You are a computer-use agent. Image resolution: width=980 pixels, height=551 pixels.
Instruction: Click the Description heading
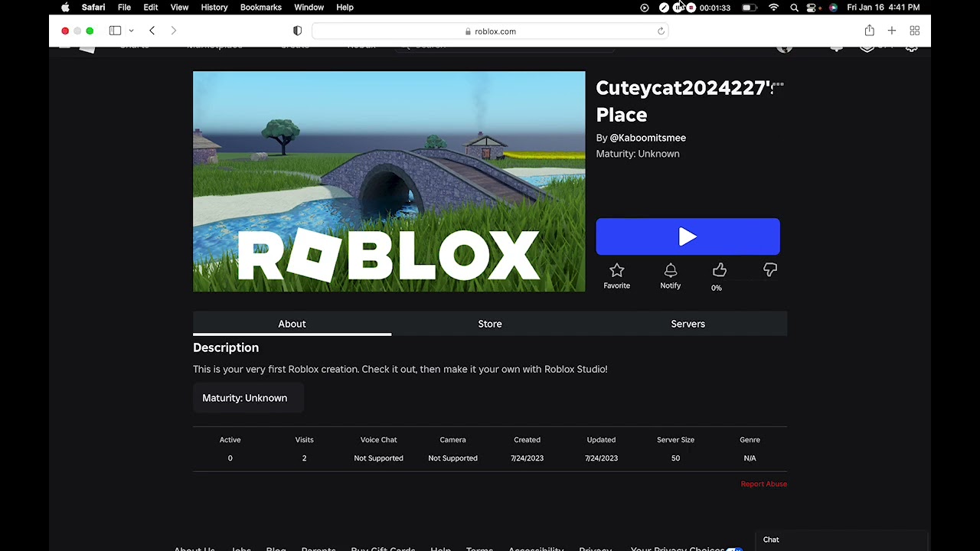click(x=226, y=347)
